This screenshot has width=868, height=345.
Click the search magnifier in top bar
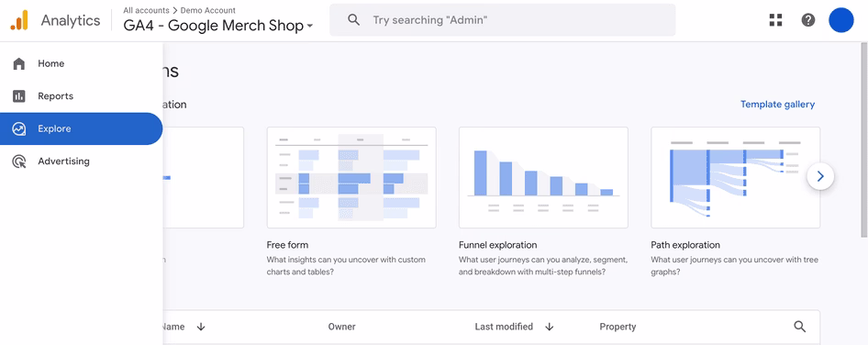(354, 20)
